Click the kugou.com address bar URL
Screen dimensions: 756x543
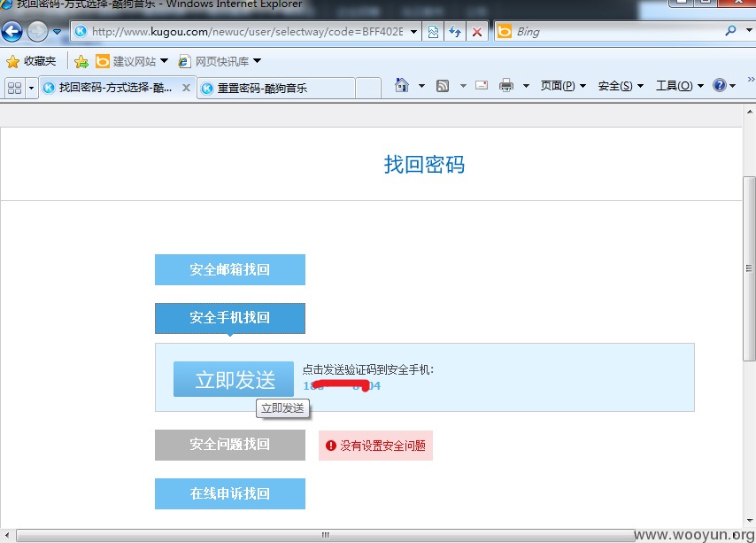point(247,32)
